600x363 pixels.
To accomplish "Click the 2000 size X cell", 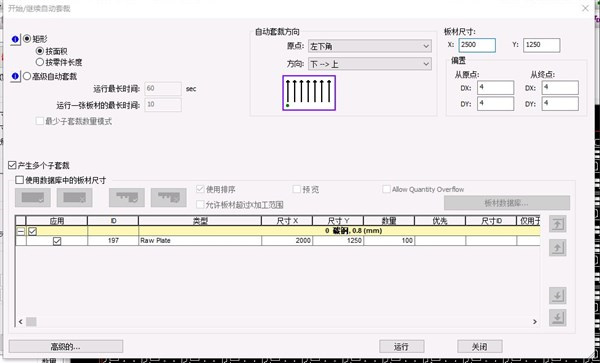I will point(287,241).
